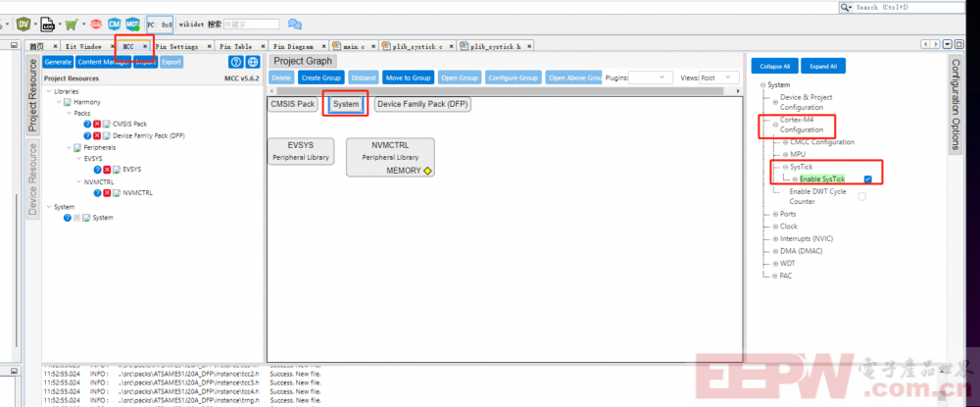This screenshot has height=407, width=980.
Task: Open the plib_systick.h tab
Action: pos(496,46)
